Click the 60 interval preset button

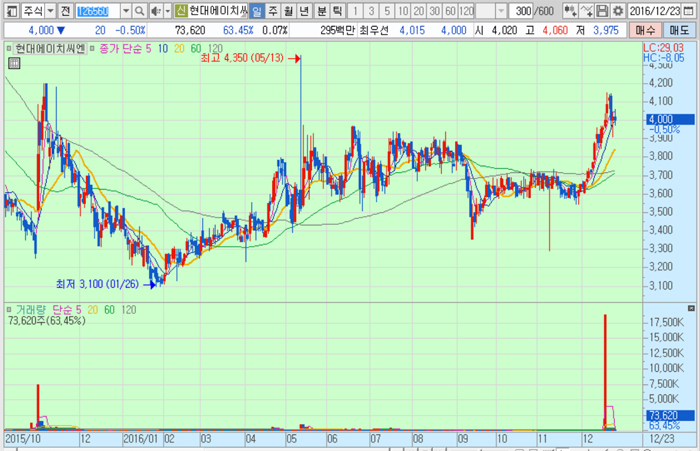(x=450, y=10)
